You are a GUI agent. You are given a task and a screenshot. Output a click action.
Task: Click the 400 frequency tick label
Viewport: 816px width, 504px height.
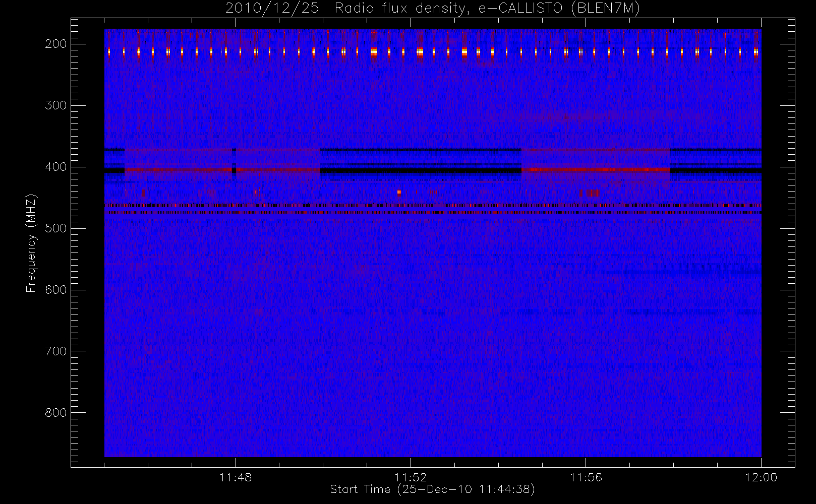(56, 167)
